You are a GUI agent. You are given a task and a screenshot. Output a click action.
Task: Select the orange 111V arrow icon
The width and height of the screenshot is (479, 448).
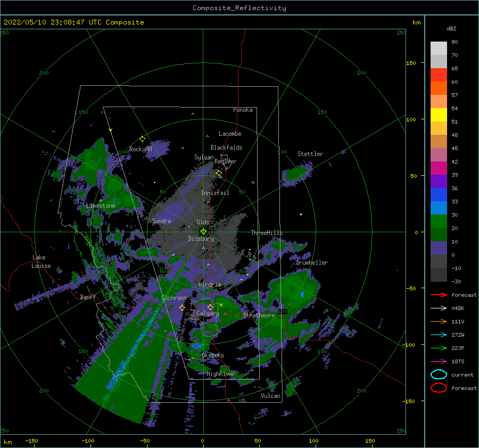[439, 321]
